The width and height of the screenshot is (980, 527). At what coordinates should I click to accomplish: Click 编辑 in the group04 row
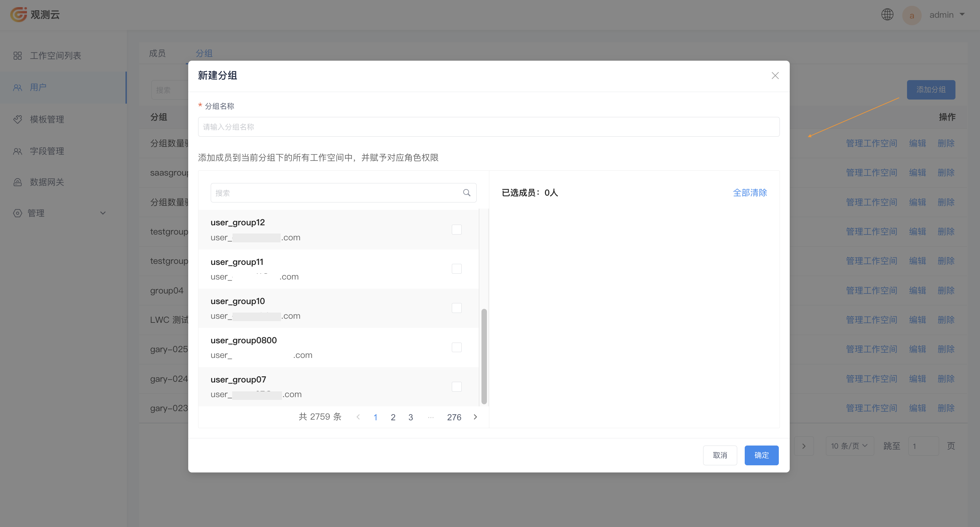pyautogui.click(x=917, y=290)
